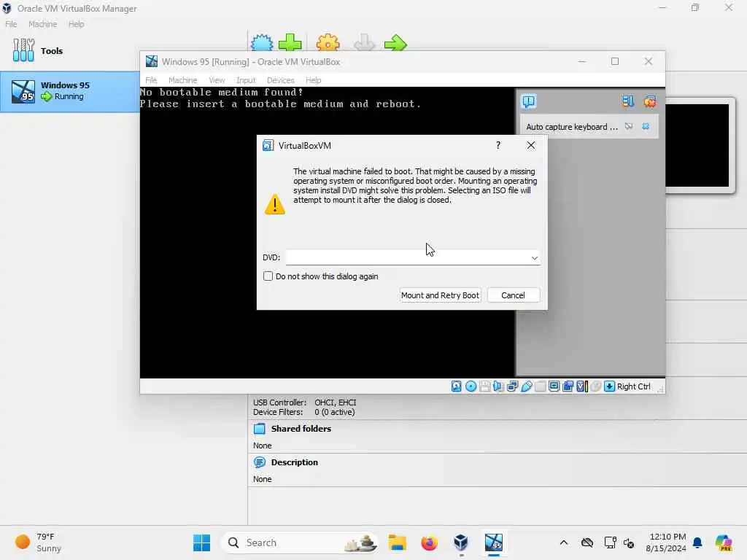This screenshot has height=560, width=747.
Task: Open Devices menu in Windows 95 VM window
Action: tap(281, 80)
